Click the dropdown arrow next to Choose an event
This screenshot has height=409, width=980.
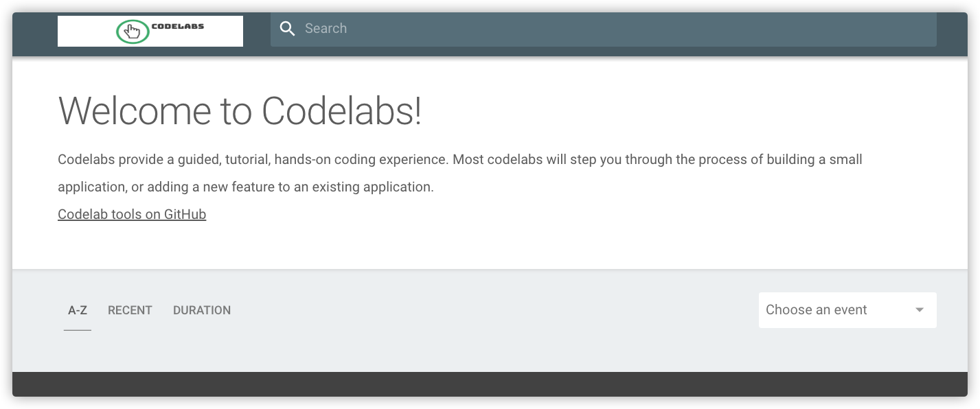(920, 310)
